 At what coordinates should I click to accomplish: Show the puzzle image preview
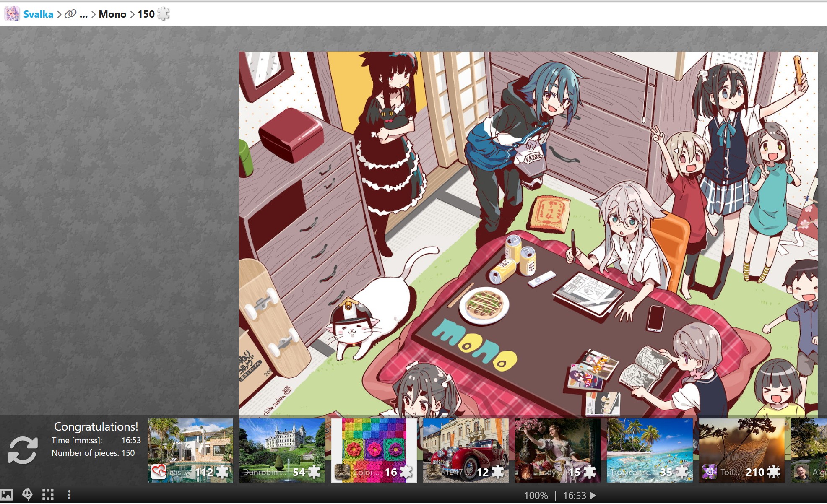point(6,495)
